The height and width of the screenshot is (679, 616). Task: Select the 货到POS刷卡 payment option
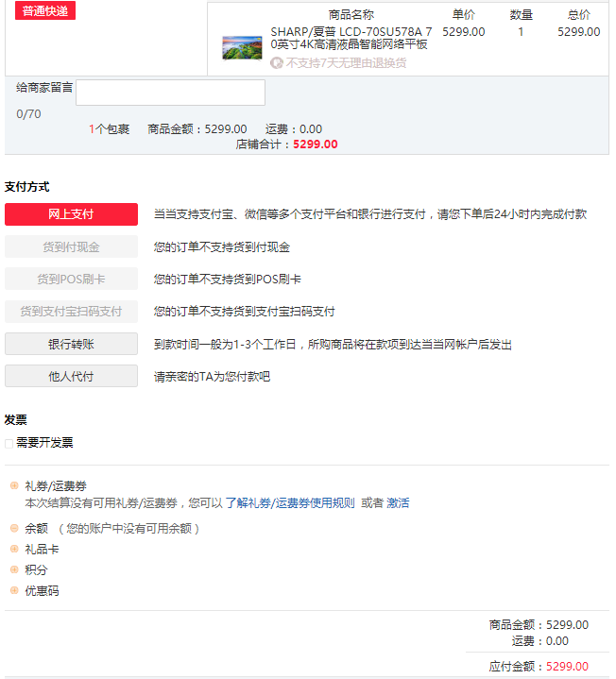71,279
